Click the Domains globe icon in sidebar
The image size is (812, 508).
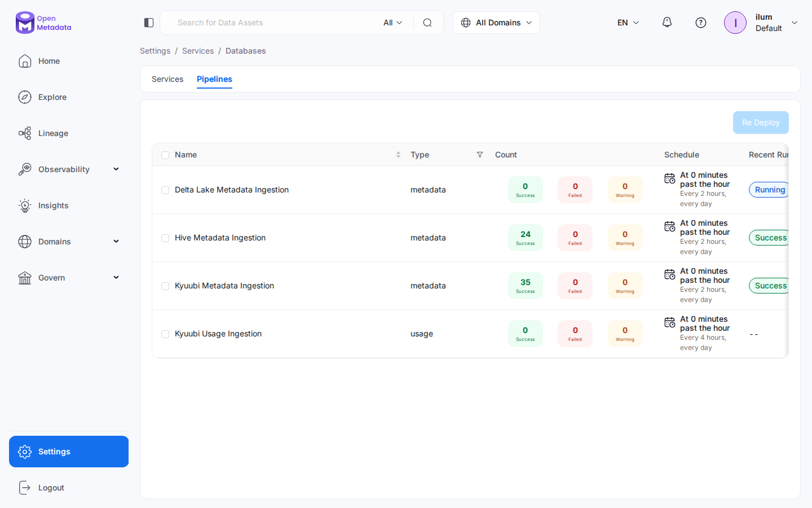(25, 242)
